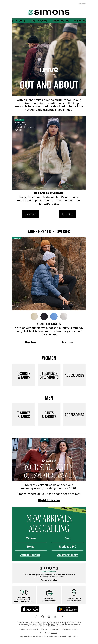Open the Instagram social icon
The width and height of the screenshot is (98, 644).
coord(36,617)
